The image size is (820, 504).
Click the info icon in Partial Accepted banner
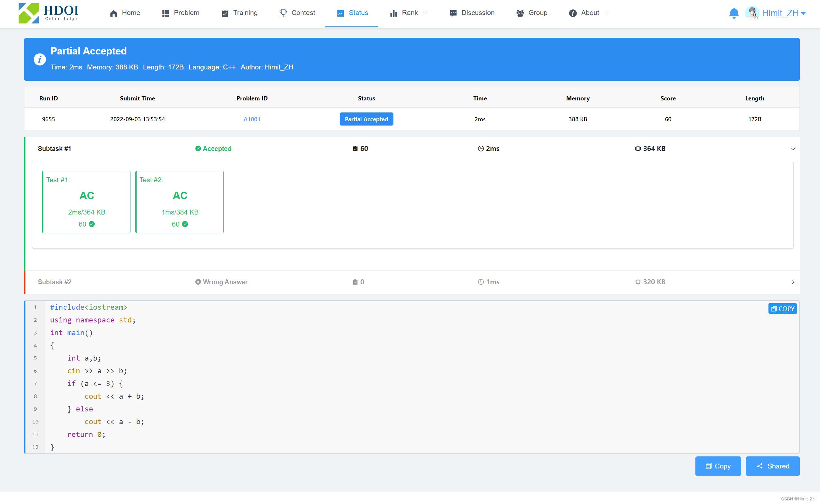[x=40, y=59]
